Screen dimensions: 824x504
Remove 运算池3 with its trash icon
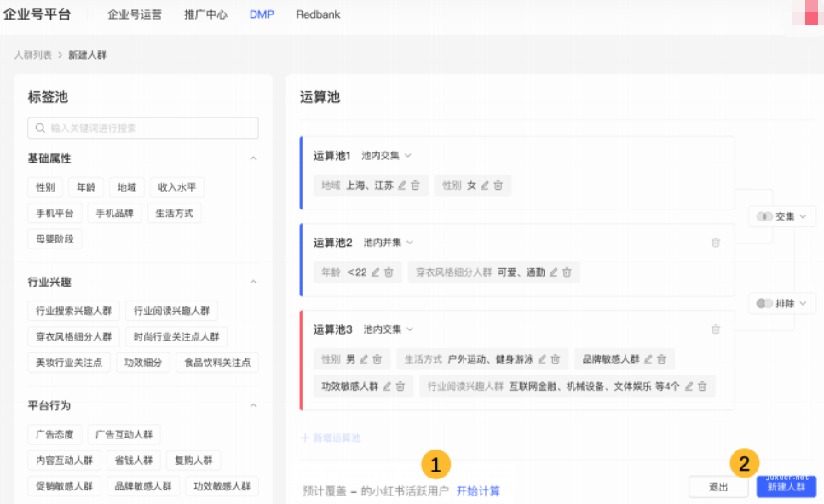(x=716, y=329)
